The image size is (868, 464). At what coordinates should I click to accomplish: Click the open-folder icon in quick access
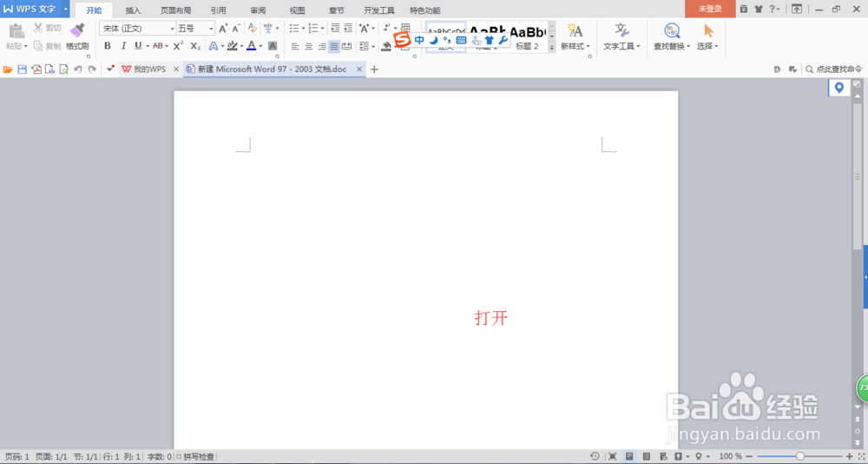8,70
